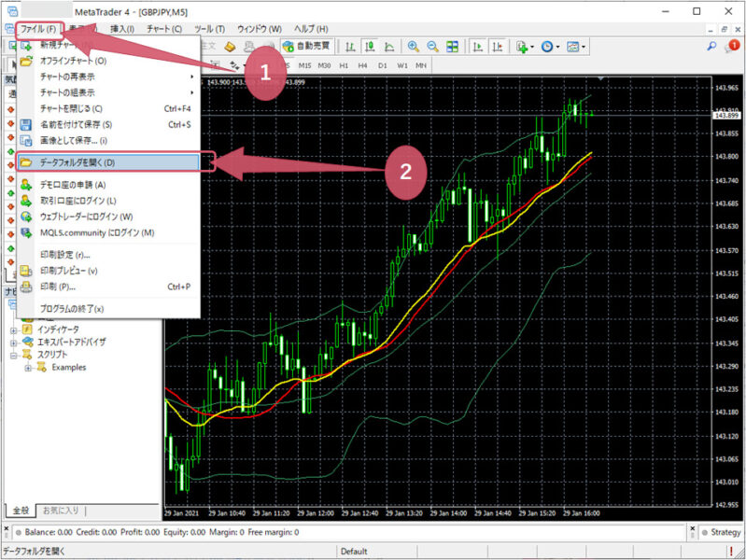746x560 pixels.
Task: Switch chart to candlestick icon
Action: pos(370,47)
